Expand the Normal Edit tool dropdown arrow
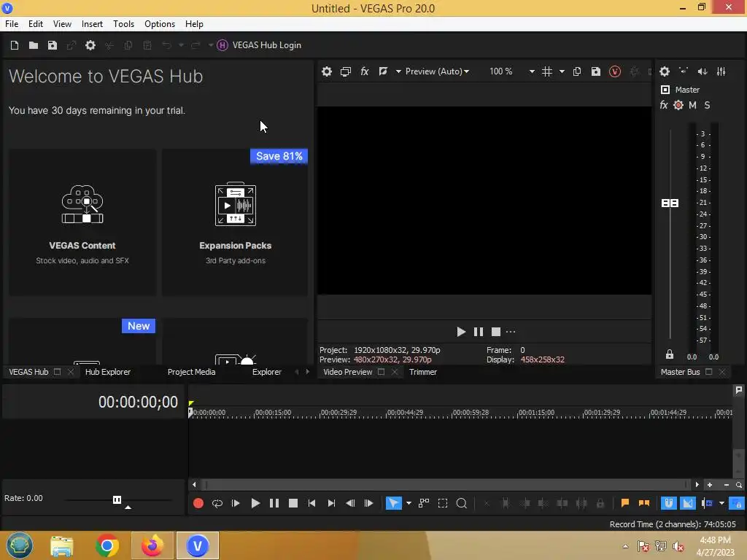Viewport: 747px width, 560px height. click(x=409, y=503)
